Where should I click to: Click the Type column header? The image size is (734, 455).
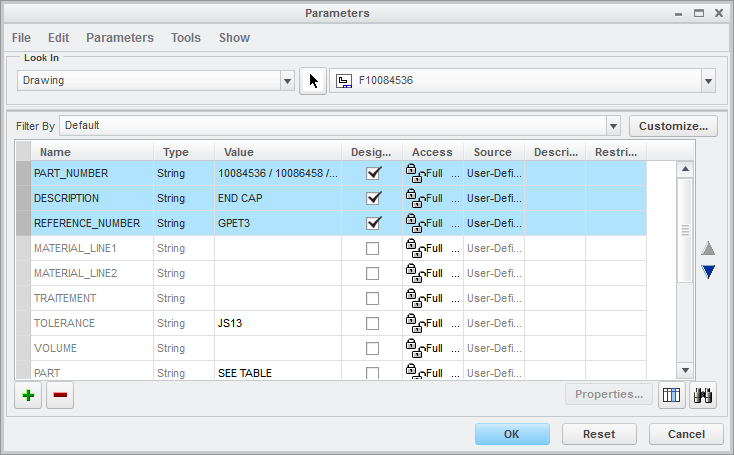pos(184,152)
